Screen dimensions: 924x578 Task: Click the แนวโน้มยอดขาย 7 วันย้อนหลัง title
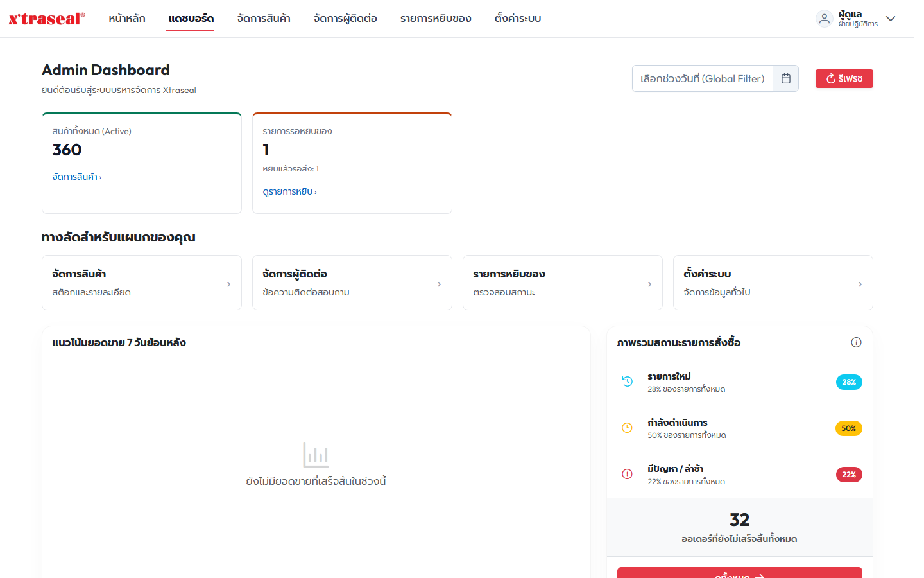point(119,343)
